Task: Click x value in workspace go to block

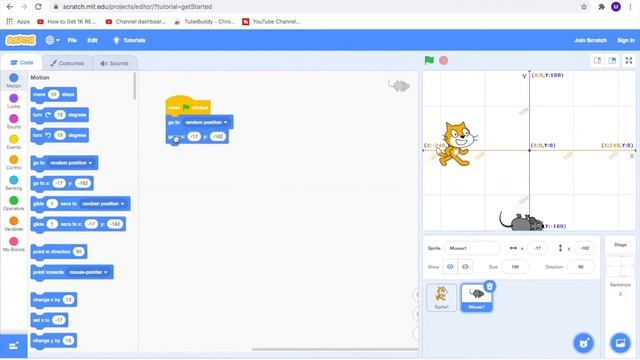Action: [x=194, y=136]
